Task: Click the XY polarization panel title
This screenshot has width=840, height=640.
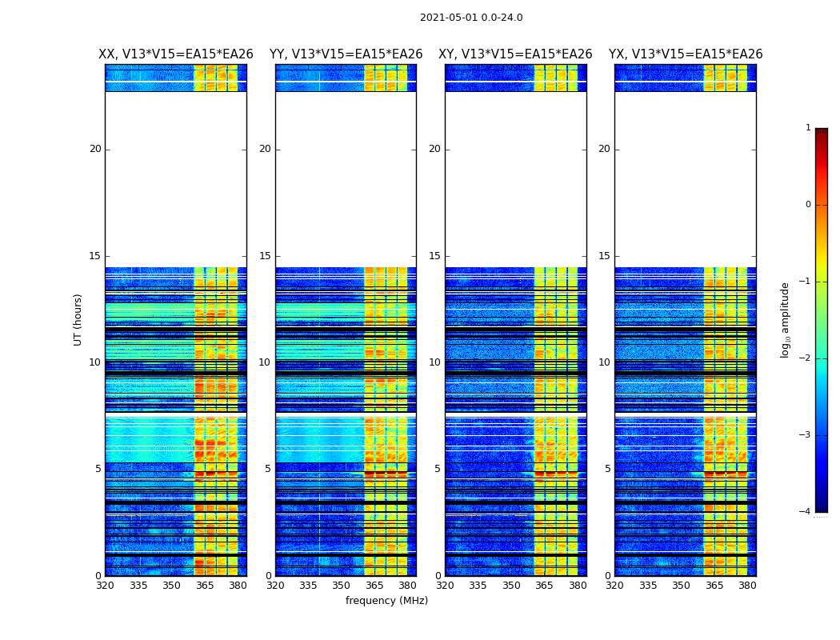Action: pyautogui.click(x=515, y=54)
